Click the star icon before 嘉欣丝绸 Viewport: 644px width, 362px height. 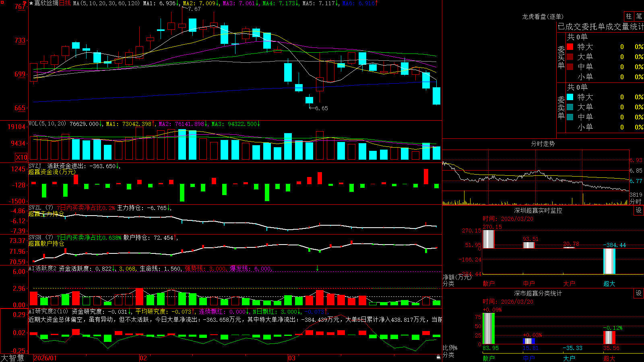(31, 3)
